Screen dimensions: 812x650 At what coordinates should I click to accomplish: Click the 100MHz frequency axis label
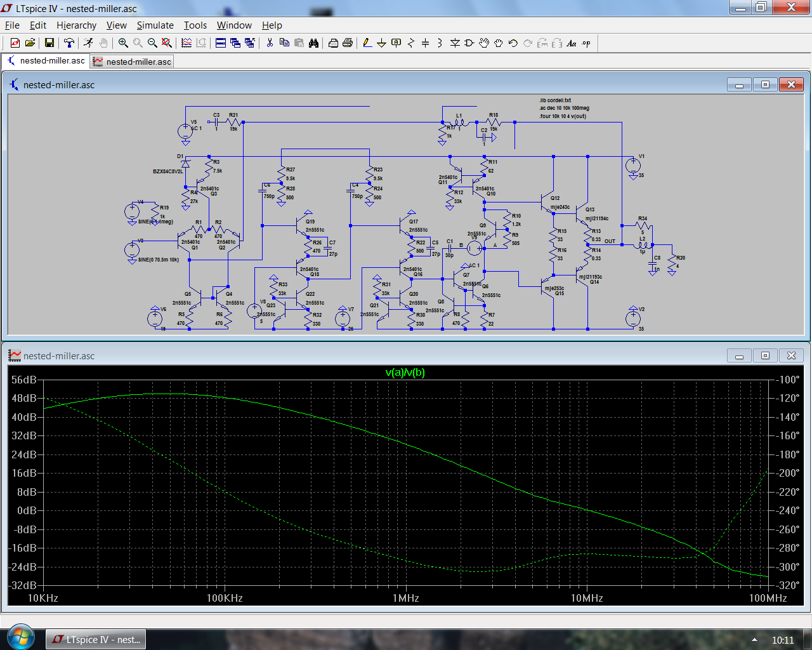click(768, 598)
